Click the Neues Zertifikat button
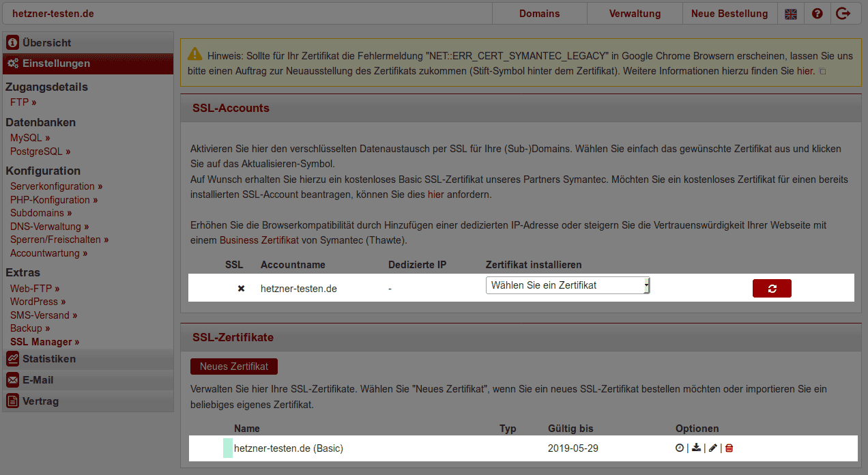Image resolution: width=868 pixels, height=475 pixels. tap(234, 366)
